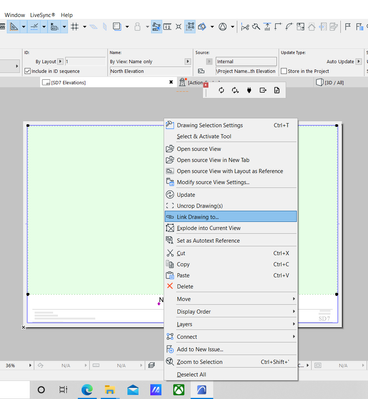Click Update in context menu

(231, 195)
